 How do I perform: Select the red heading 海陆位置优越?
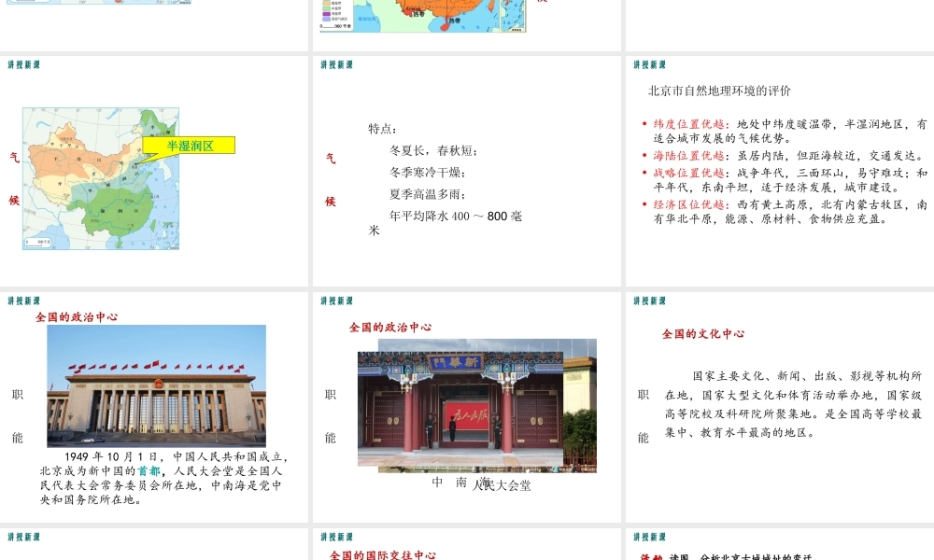pyautogui.click(x=688, y=156)
